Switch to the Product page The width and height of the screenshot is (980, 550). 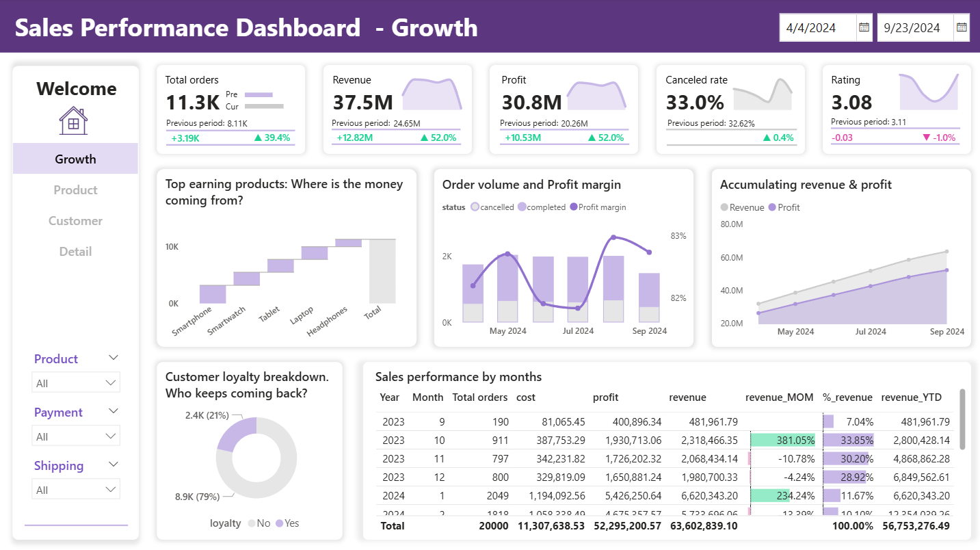(x=75, y=190)
